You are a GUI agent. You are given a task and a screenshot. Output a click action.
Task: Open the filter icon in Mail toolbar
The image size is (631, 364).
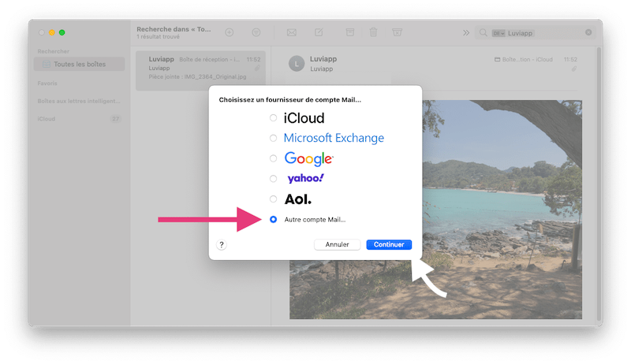[x=256, y=32]
